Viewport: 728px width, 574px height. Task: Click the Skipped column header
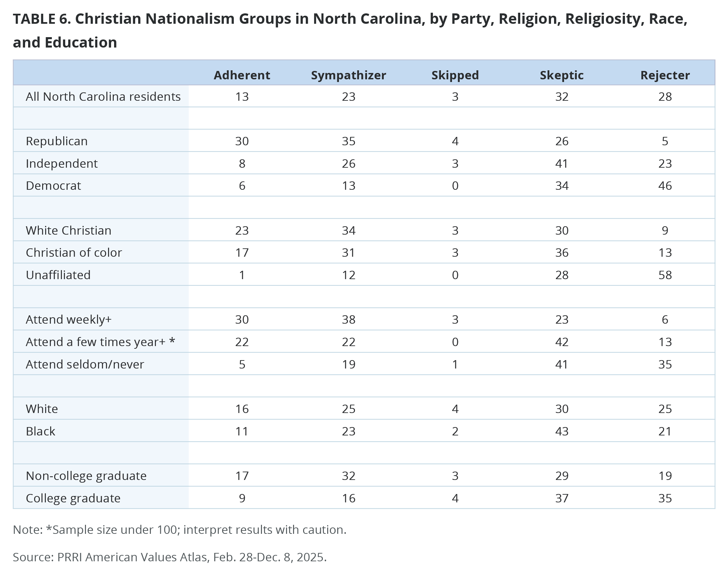coord(455,75)
